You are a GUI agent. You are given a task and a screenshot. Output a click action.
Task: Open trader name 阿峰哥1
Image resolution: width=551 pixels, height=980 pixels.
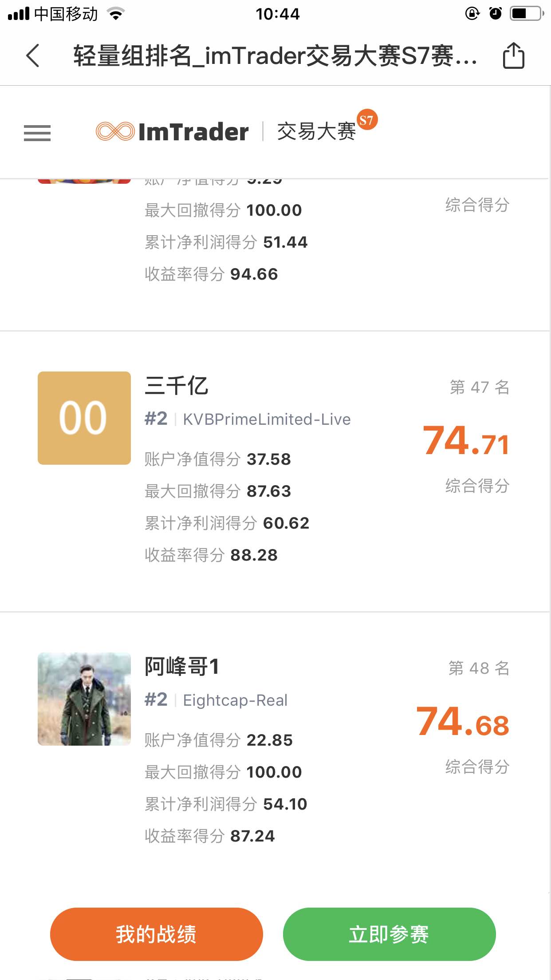tap(182, 666)
